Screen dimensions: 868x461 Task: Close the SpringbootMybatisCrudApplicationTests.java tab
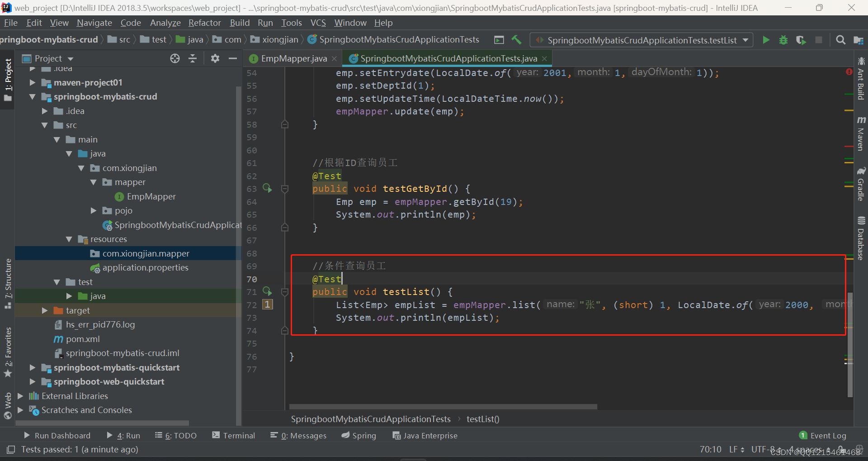pos(544,58)
